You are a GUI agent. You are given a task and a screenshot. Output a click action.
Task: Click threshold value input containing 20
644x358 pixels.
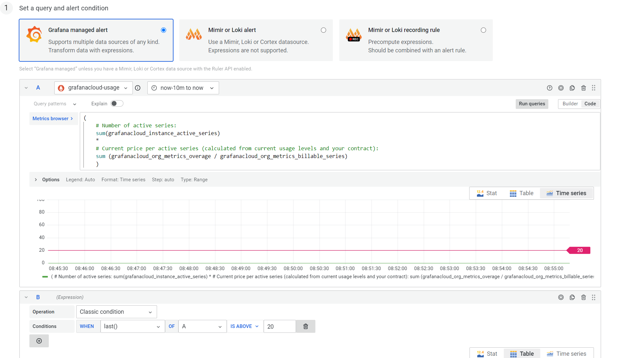pyautogui.click(x=279, y=326)
